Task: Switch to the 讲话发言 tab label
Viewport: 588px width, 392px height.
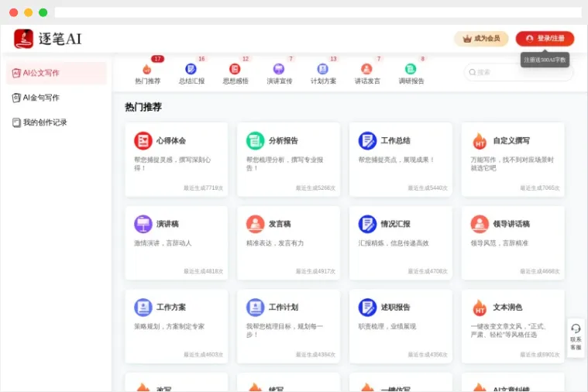Action: click(x=367, y=81)
